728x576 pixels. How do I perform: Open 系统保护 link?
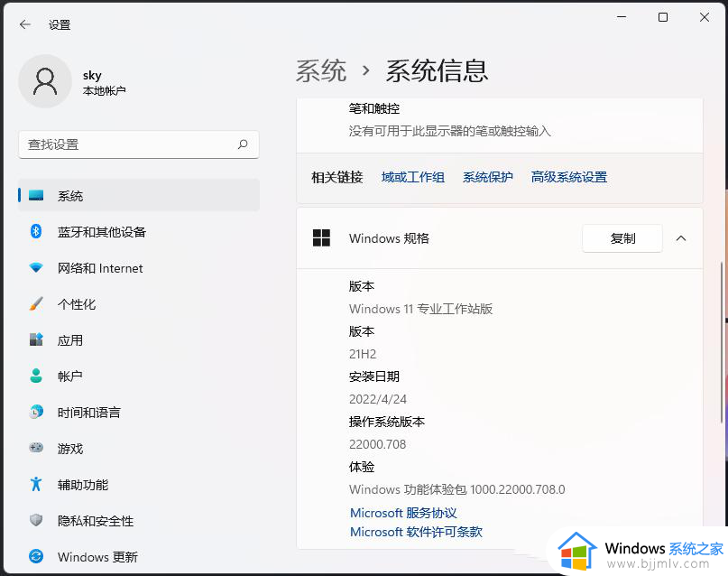coord(487,177)
